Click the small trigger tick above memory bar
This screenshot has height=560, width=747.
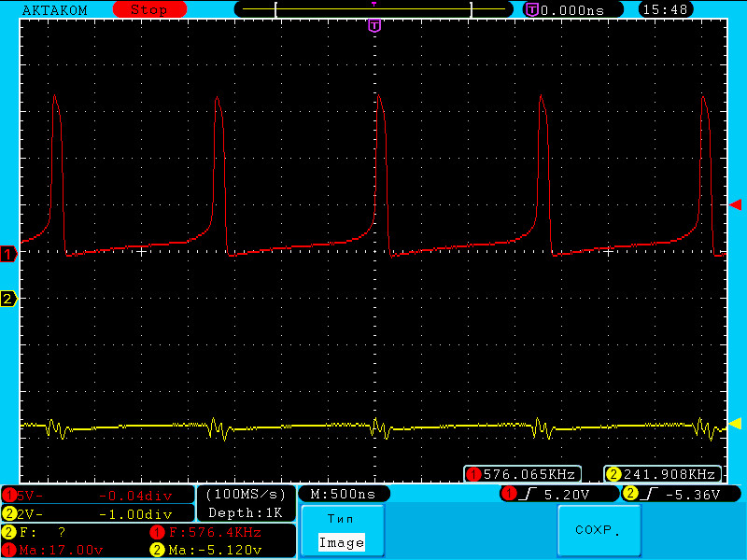pos(374,4)
